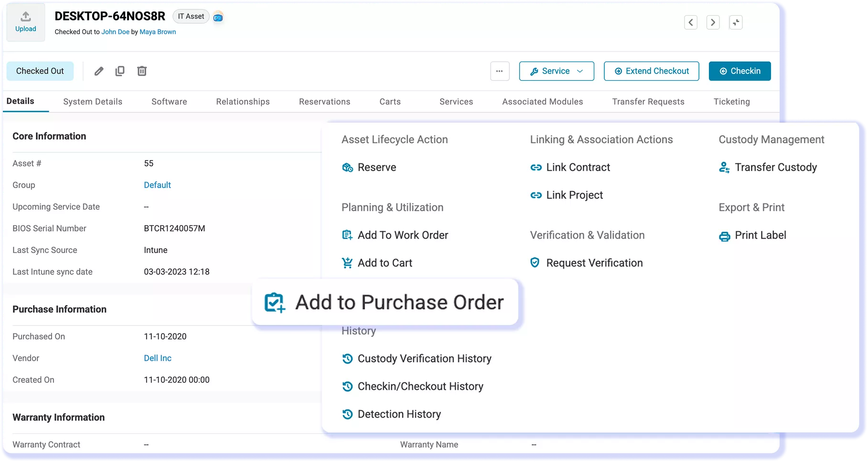This screenshot has height=462, width=868.
Task: Choose Reserve from actions menu
Action: [x=369, y=168]
